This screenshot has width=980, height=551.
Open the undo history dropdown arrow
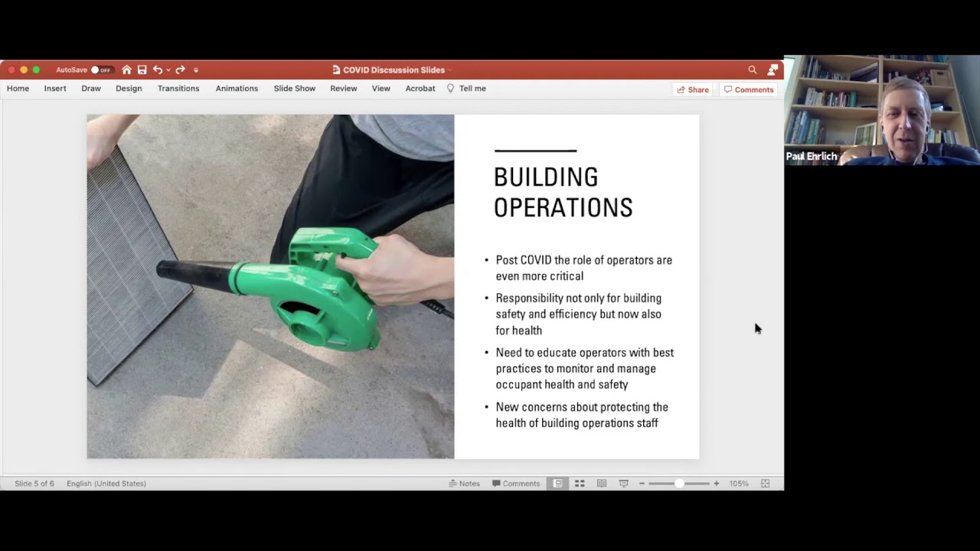point(168,70)
